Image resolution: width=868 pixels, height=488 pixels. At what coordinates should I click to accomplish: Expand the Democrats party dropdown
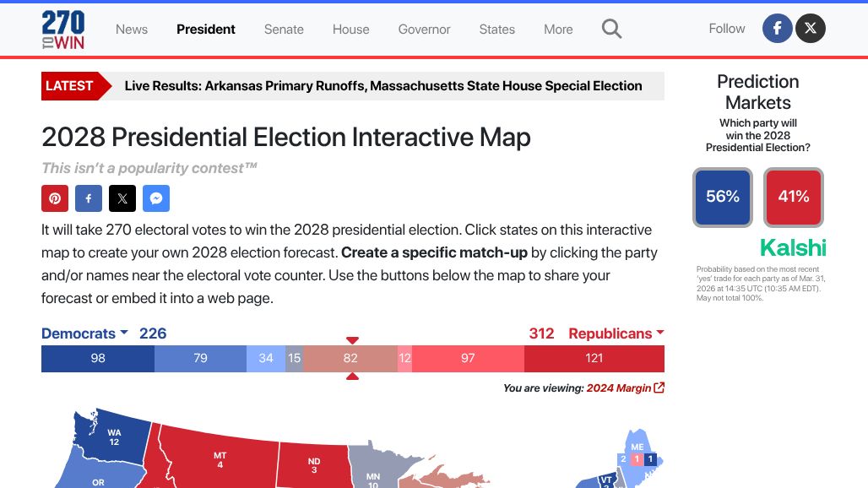pyautogui.click(x=85, y=333)
